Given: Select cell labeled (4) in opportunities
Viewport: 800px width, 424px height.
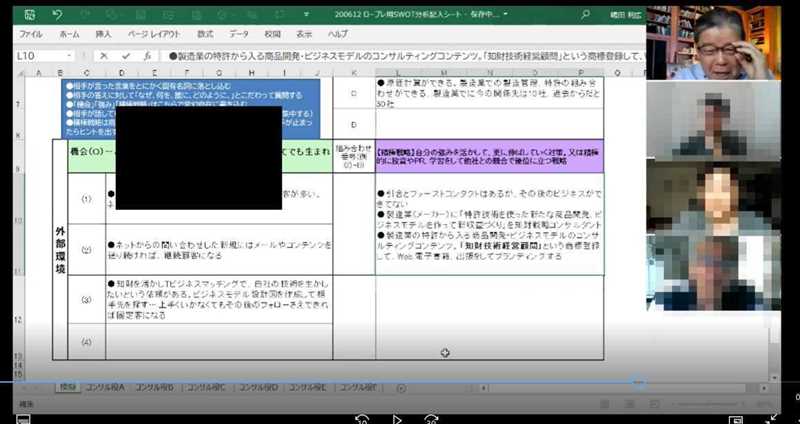Looking at the screenshot, I should [87, 342].
